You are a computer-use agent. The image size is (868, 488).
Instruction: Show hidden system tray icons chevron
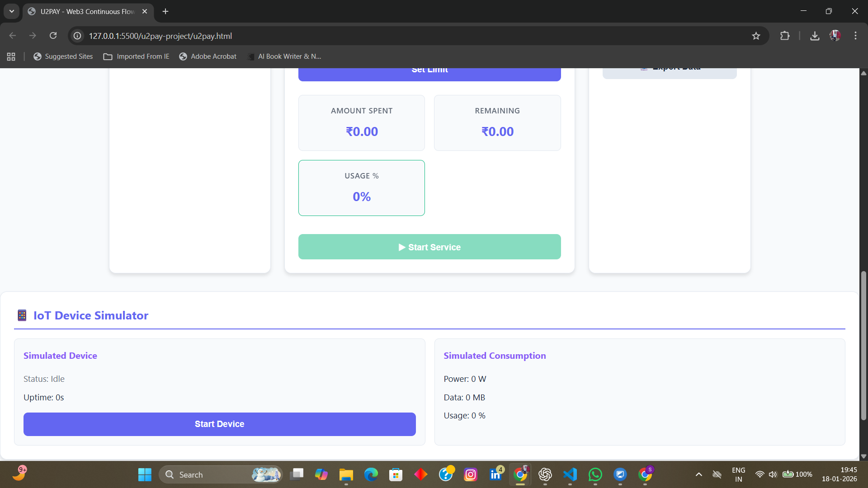pos(698,474)
